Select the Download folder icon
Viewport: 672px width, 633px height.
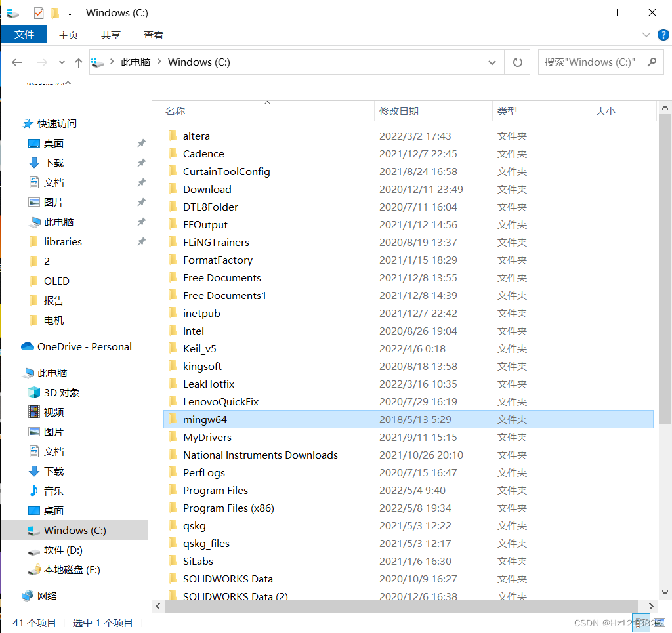[x=173, y=189]
